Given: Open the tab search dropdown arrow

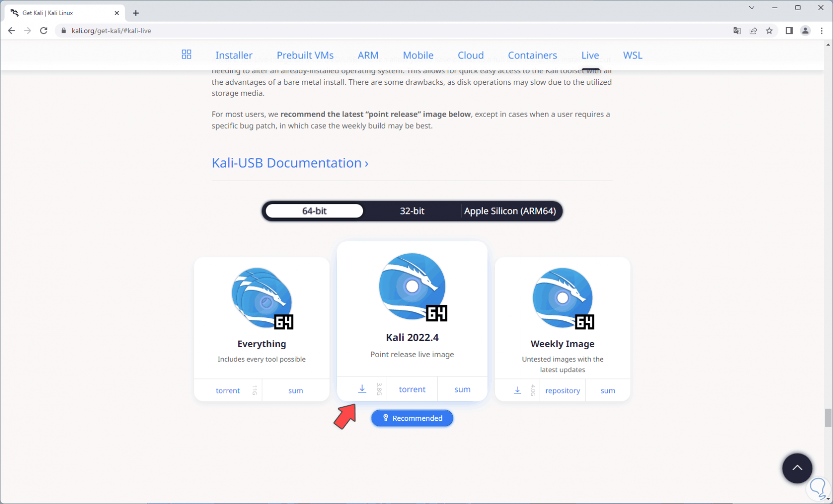Looking at the screenshot, I should tap(752, 8).
